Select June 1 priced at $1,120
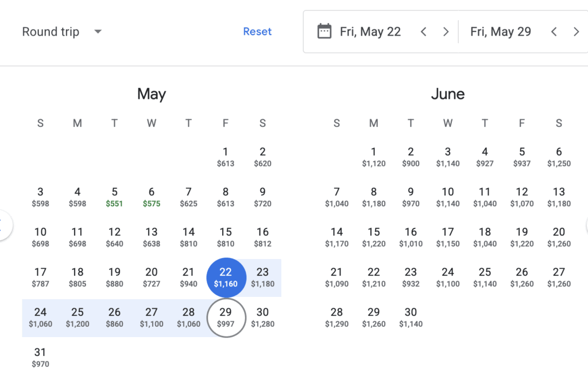This screenshot has width=588, height=371. [373, 157]
